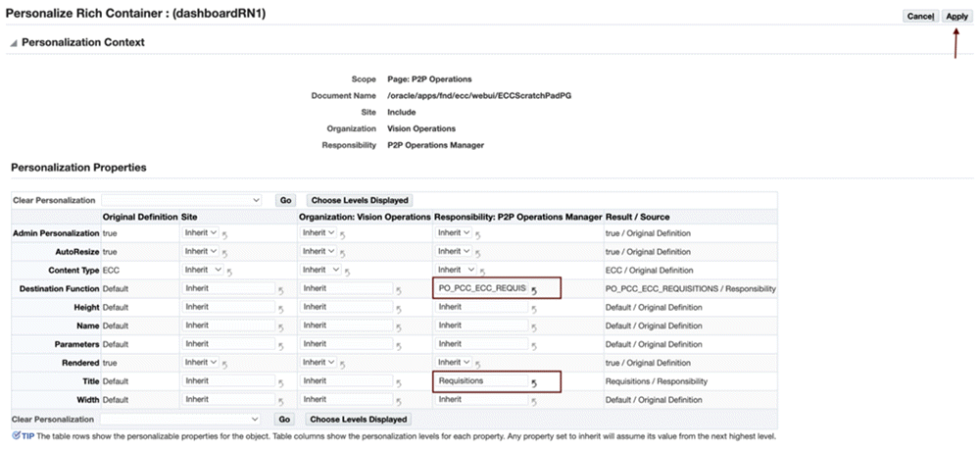This screenshot has height=450, width=980.
Task: Reset Rendered at Responsibility level icon
Action: tap(478, 365)
